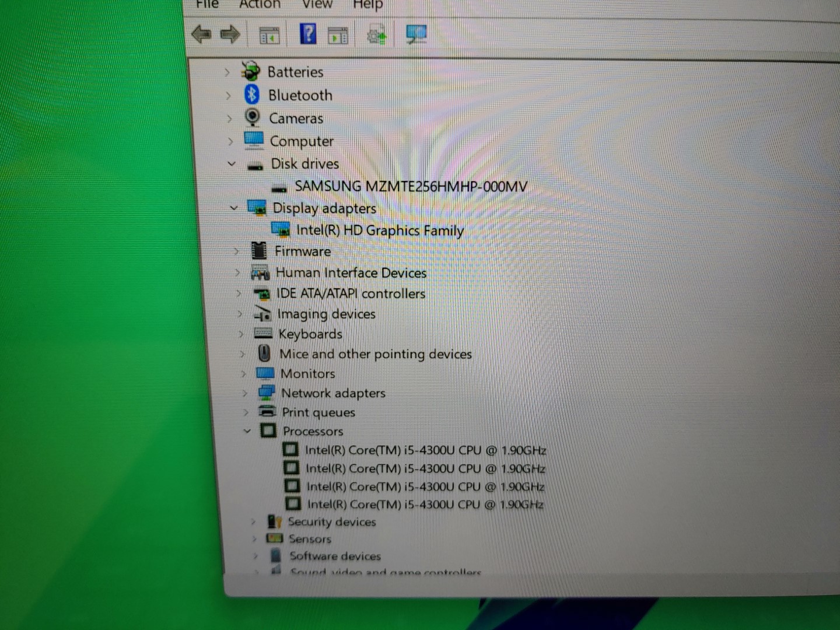The image size is (840, 630).
Task: Select SAMSUNG MZMTE256HMHP-000MV drive
Action: coord(411,186)
